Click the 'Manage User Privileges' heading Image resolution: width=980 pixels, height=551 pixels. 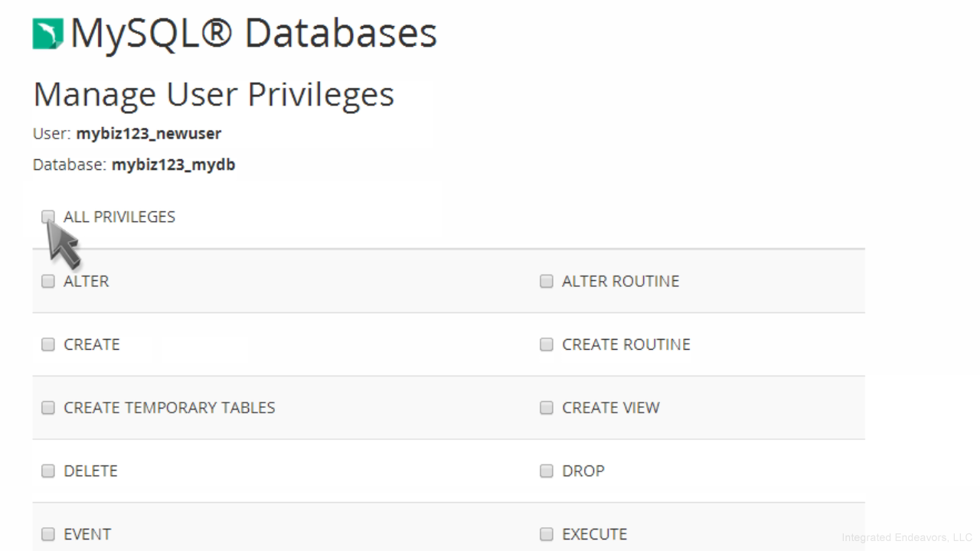[214, 94]
